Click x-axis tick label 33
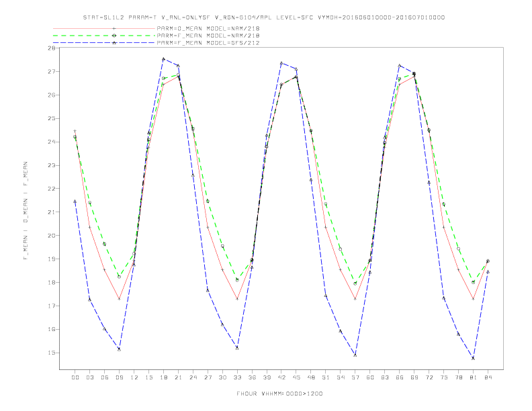Viewport: 532px width, 411px height. pos(237,377)
